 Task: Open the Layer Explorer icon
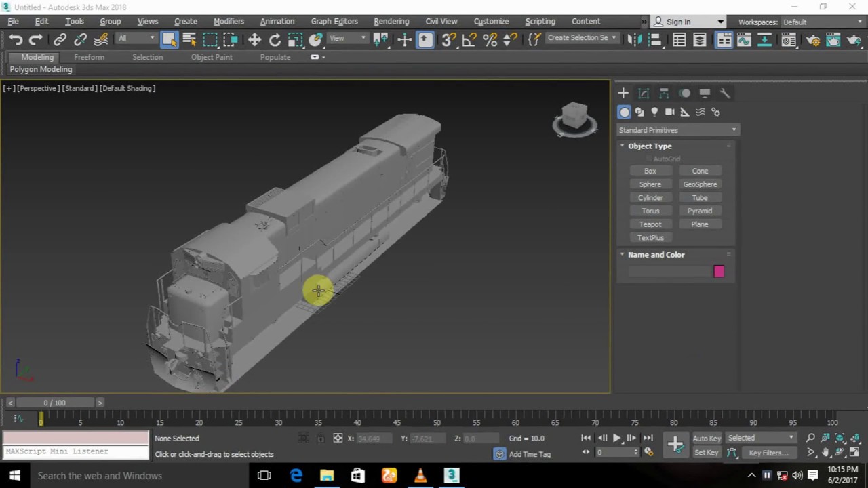click(x=700, y=40)
